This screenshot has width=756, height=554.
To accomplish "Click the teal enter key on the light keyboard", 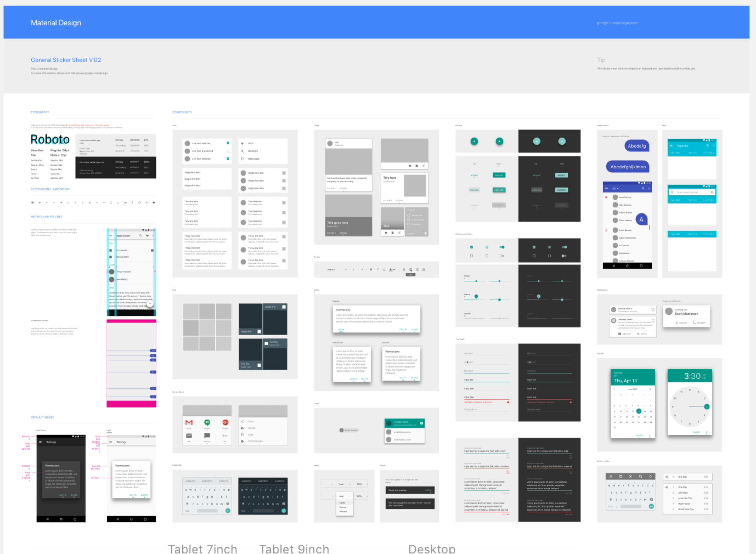I will [228, 511].
